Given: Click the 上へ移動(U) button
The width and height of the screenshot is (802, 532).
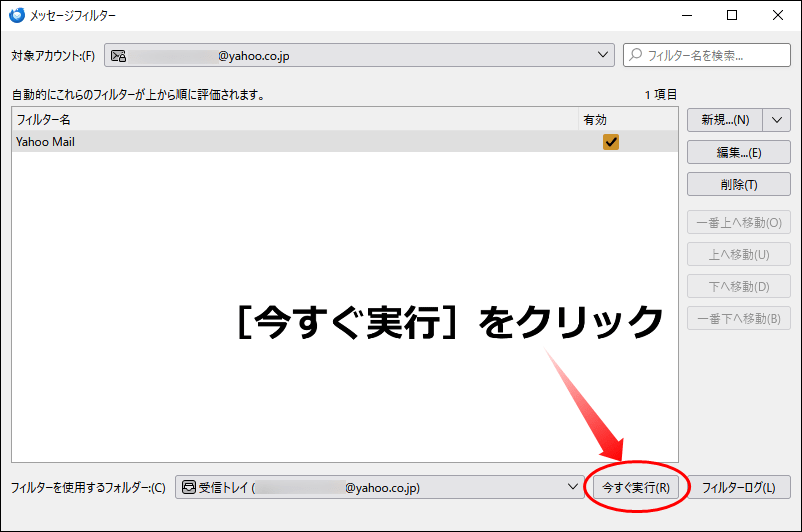Looking at the screenshot, I should tap(739, 254).
